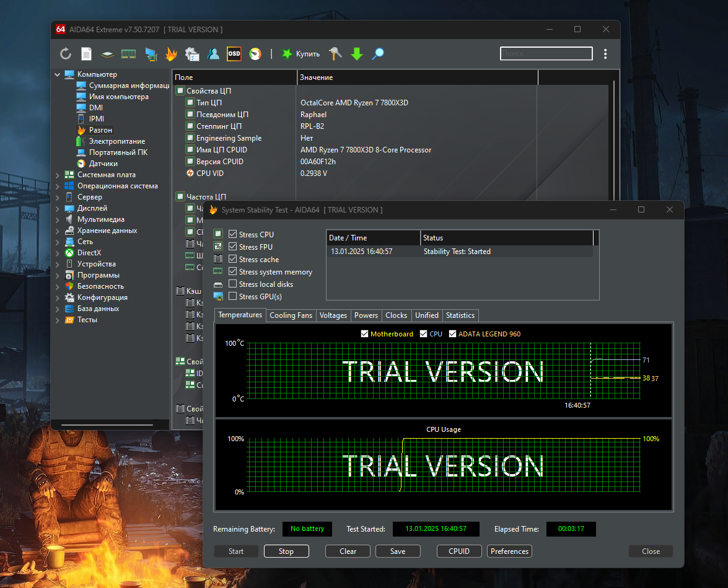Click the Save button
Screen dimensions: 728x588
pyautogui.click(x=398, y=551)
